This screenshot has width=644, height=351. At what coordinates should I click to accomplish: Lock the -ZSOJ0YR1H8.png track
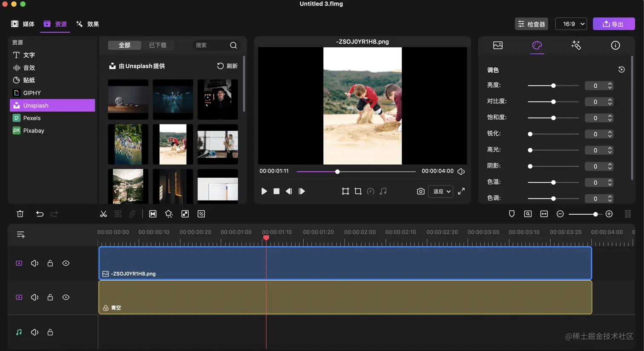tap(50, 263)
